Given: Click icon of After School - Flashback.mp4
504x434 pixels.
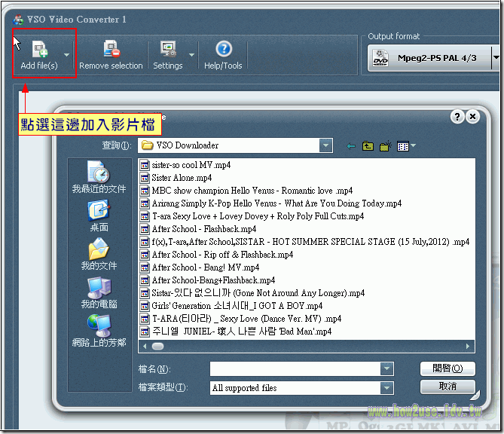Looking at the screenshot, I should tap(145, 229).
